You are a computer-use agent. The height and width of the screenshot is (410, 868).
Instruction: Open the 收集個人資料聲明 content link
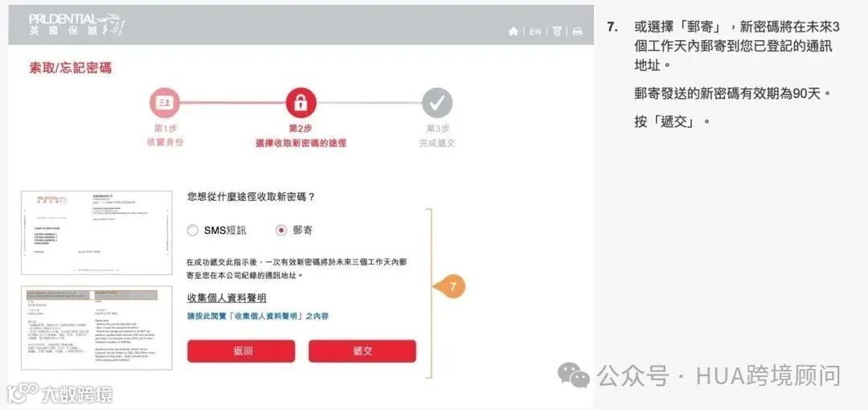[x=258, y=317]
